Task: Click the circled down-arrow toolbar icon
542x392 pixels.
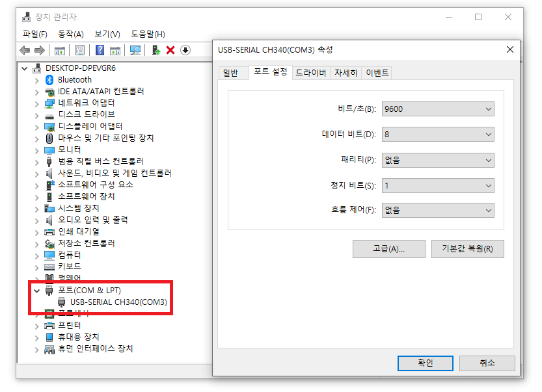Action: coord(185,51)
